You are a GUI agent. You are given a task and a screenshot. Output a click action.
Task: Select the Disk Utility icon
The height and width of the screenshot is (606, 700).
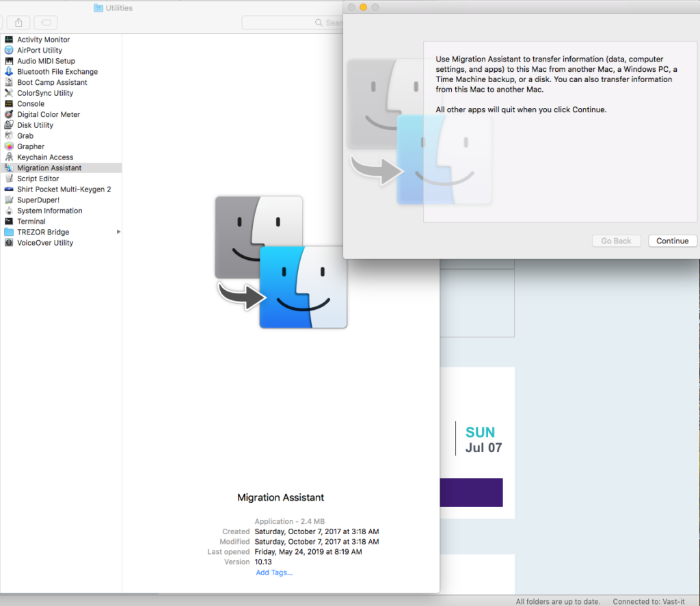pos(9,125)
